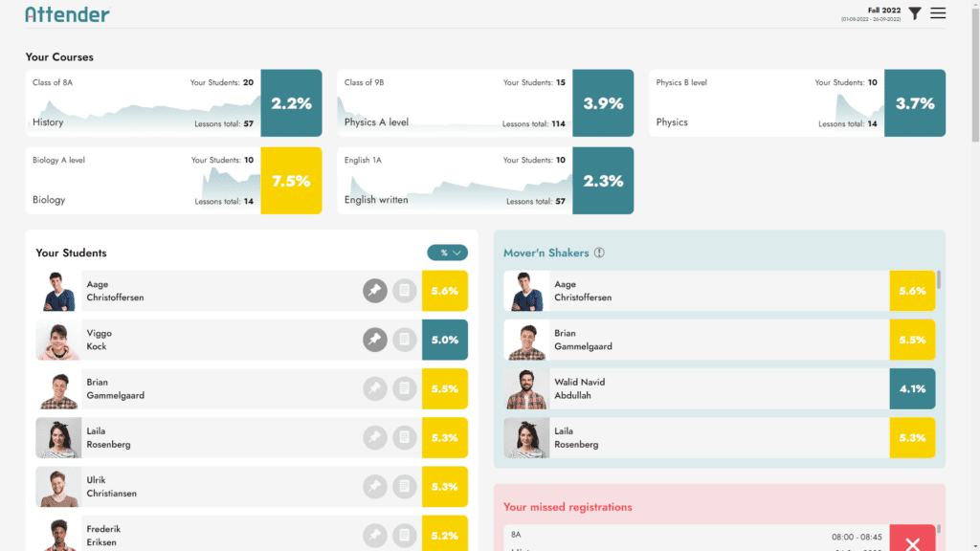This screenshot has height=551, width=980.
Task: Open notes icon for Viggo Kock
Action: click(405, 340)
